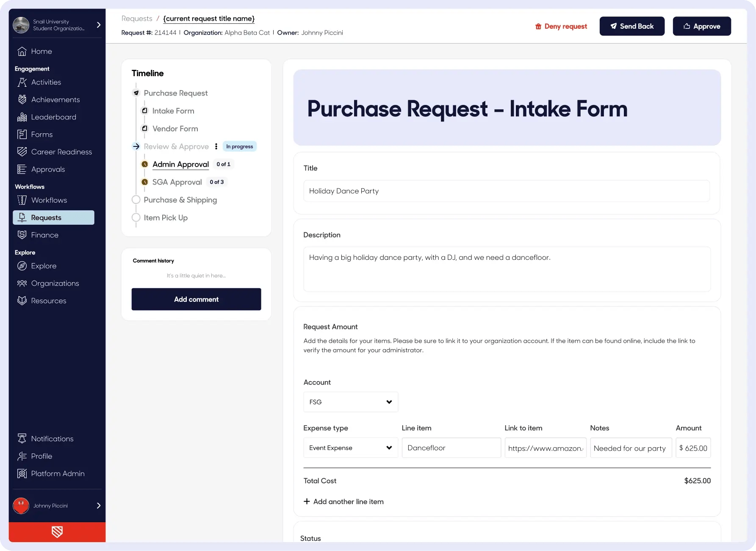Screen dimensions: 756x551
Task: Expand the Johnny Piccini user menu chevron
Action: pyautogui.click(x=99, y=505)
